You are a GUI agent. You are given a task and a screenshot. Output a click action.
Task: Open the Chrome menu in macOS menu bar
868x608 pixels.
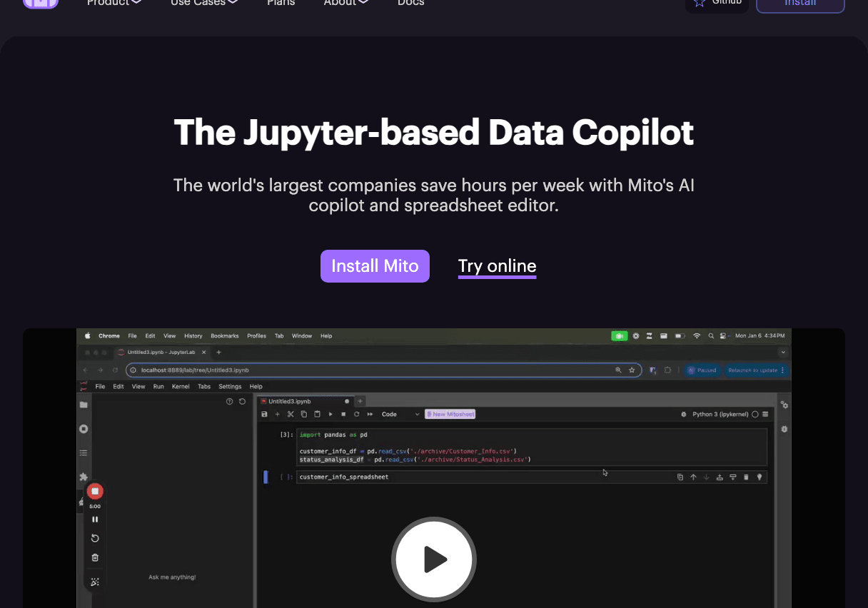[x=109, y=335]
